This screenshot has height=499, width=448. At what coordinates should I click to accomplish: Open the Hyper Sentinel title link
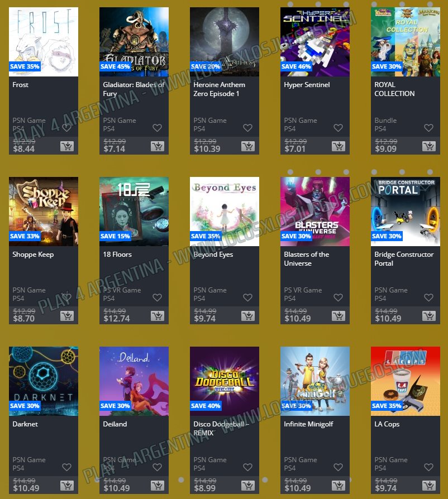(x=307, y=85)
